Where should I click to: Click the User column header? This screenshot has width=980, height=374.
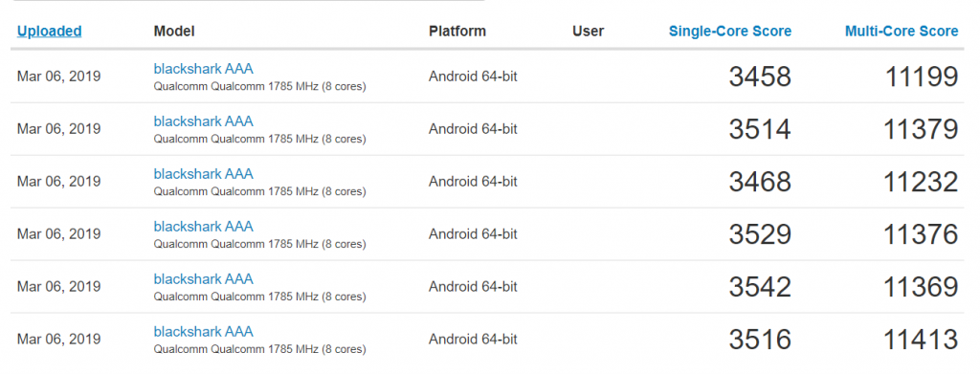tap(589, 32)
